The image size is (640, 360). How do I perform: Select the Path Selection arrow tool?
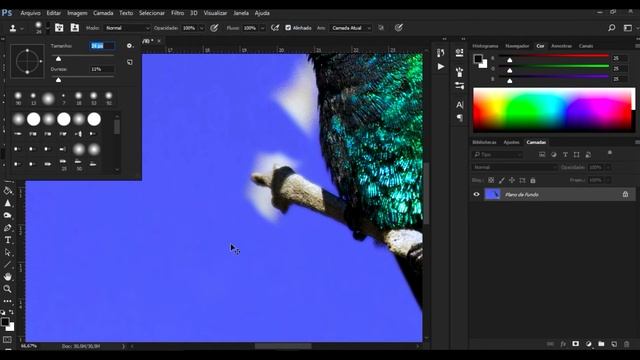tap(7, 252)
